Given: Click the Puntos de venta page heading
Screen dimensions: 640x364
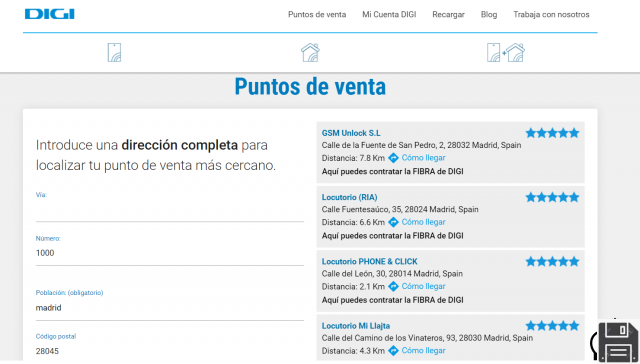Looking at the screenshot, I should click(310, 87).
